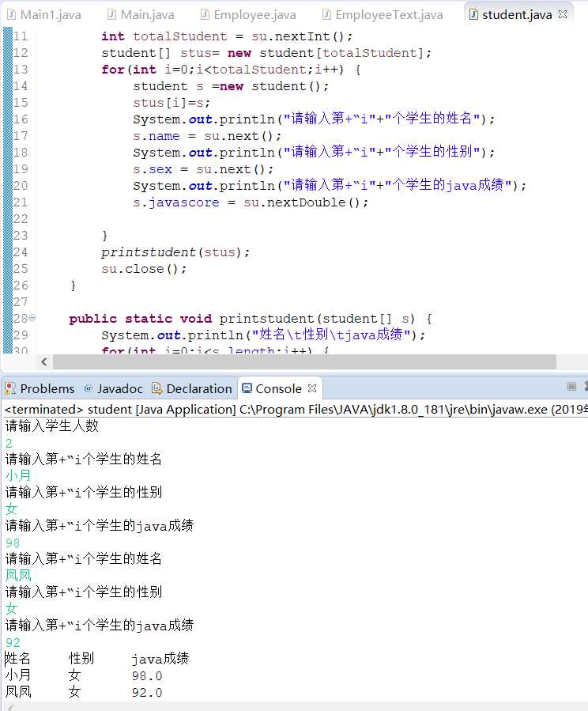Click the console input value "2"

click(x=9, y=443)
